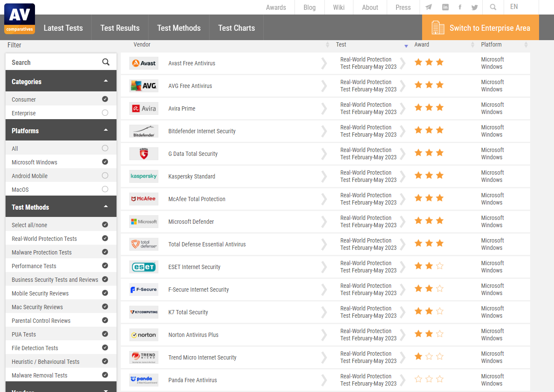Select the All platforms option
Viewport: 554px width, 392px height.
(105, 148)
